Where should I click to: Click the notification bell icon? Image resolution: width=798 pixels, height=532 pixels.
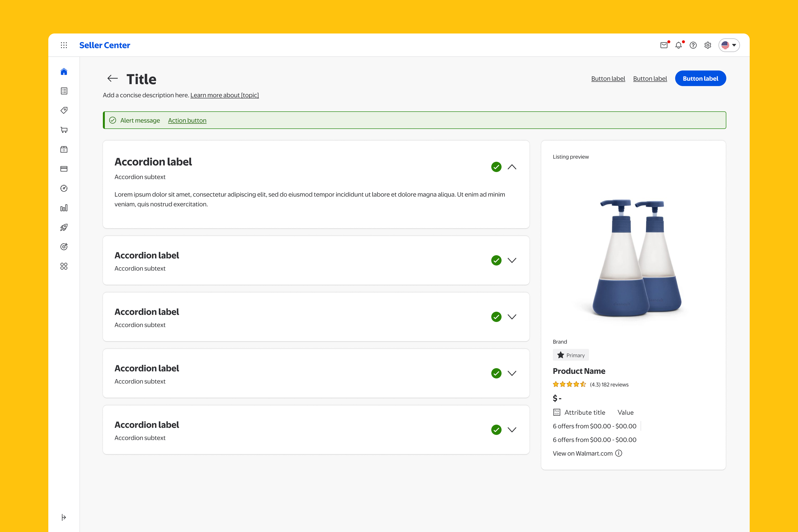coord(679,45)
